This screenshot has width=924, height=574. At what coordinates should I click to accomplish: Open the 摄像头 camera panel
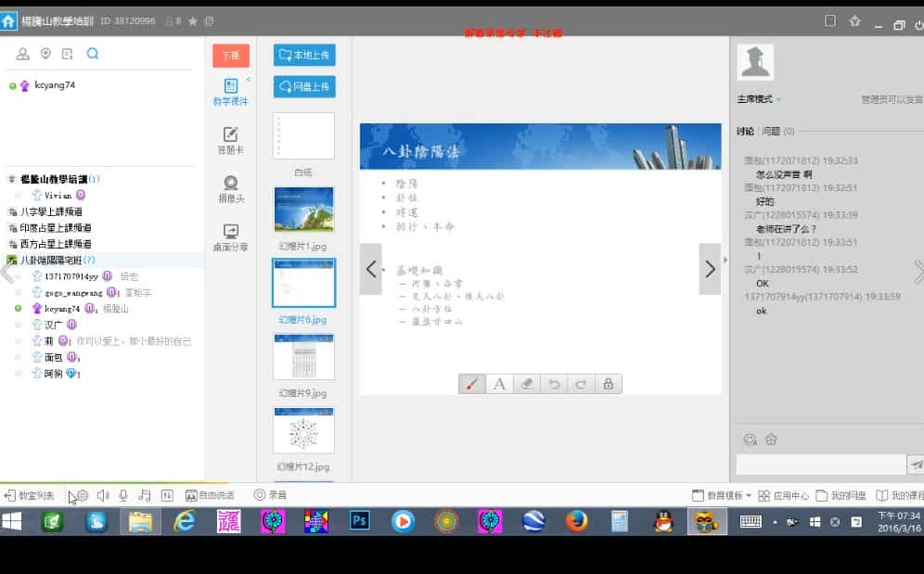tap(228, 186)
